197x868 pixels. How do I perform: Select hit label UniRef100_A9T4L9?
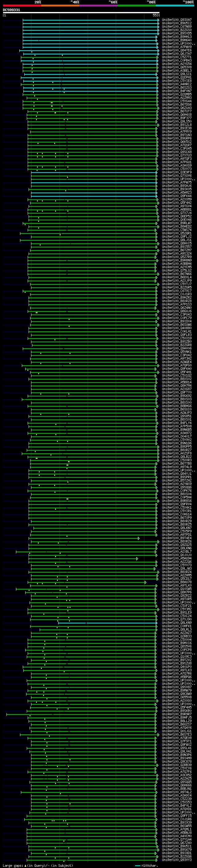177,467
